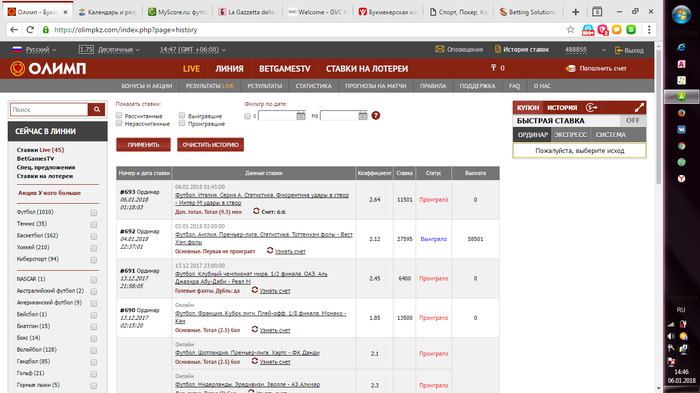The image size is (700, 393).
Task: Switch to the ЭКСПРЕСС tab
Action: click(570, 135)
